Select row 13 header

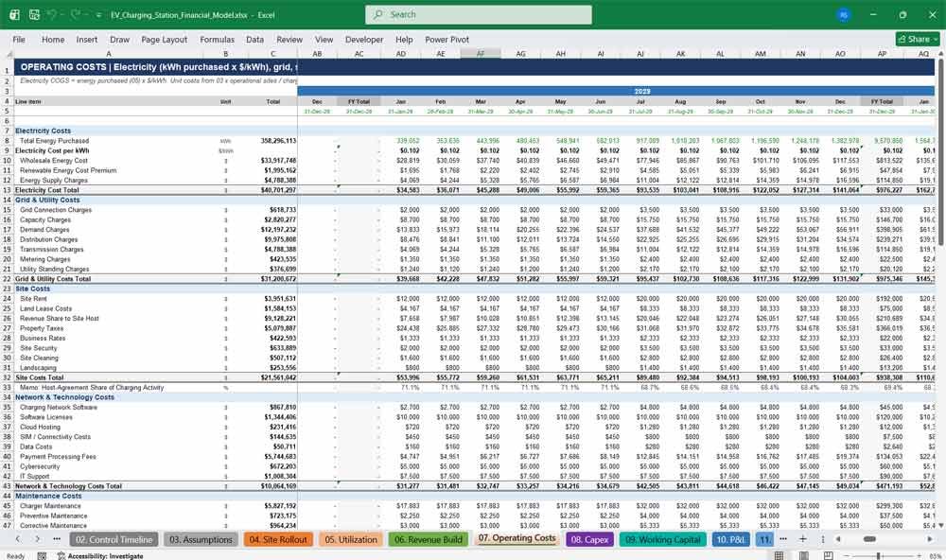[7, 190]
